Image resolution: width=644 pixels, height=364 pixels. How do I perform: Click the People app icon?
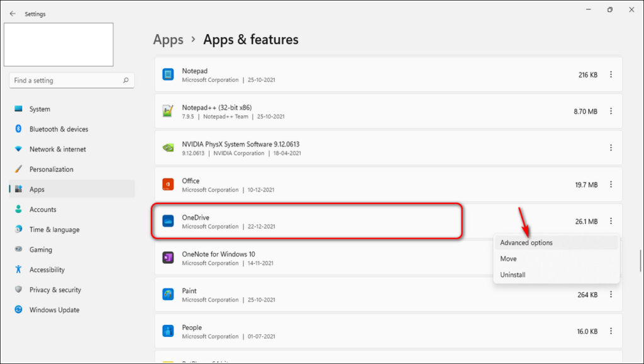[168, 331]
